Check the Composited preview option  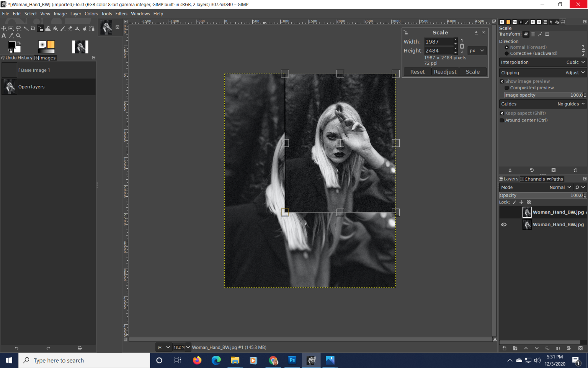pos(507,88)
